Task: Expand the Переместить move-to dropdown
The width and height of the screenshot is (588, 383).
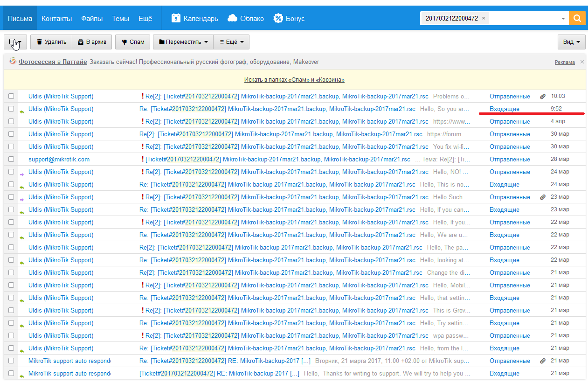Action: pos(183,42)
